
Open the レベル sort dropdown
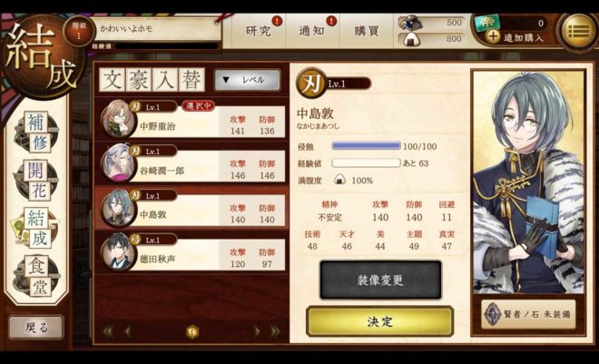click(248, 80)
